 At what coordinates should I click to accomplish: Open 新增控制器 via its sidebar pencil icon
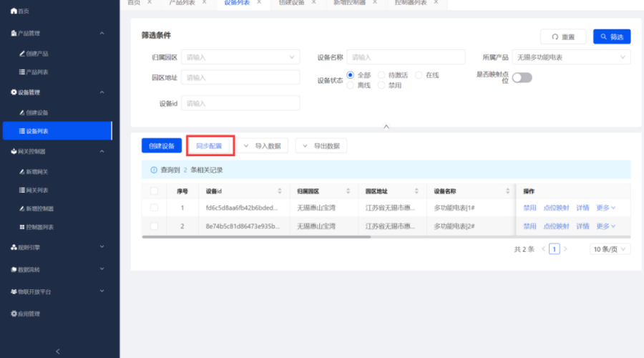(22, 208)
